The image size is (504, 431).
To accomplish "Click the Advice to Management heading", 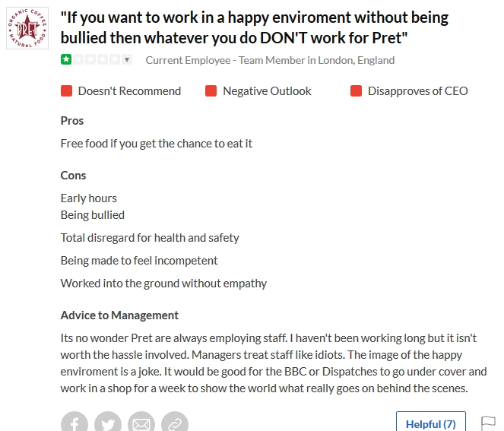I will [x=119, y=315].
